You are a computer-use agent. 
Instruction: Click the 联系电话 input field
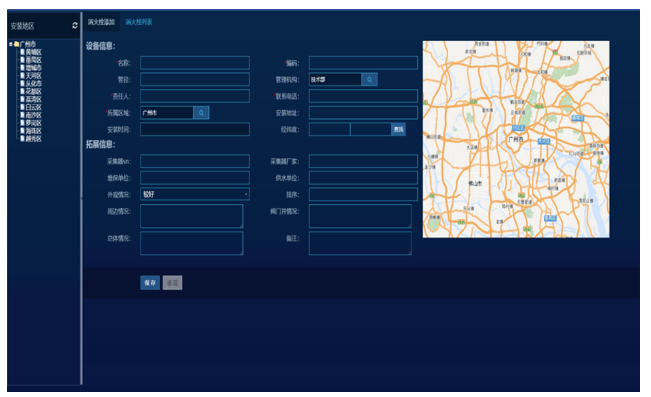tap(363, 96)
